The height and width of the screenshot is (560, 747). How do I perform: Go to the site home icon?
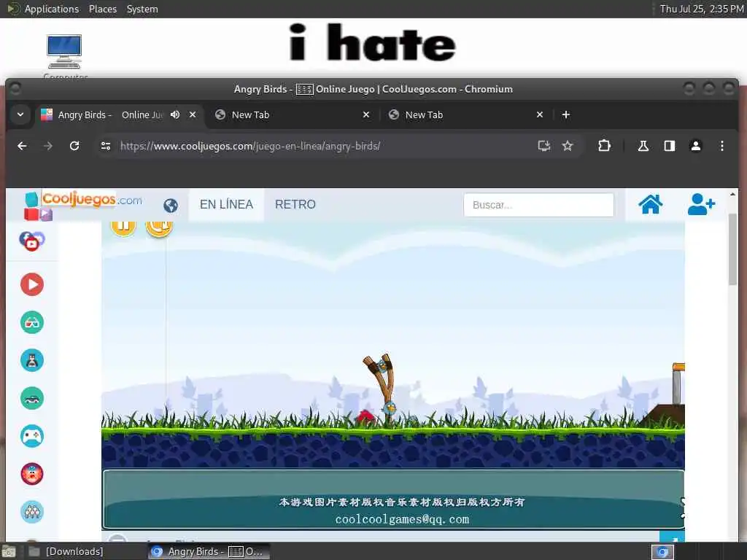coord(650,204)
